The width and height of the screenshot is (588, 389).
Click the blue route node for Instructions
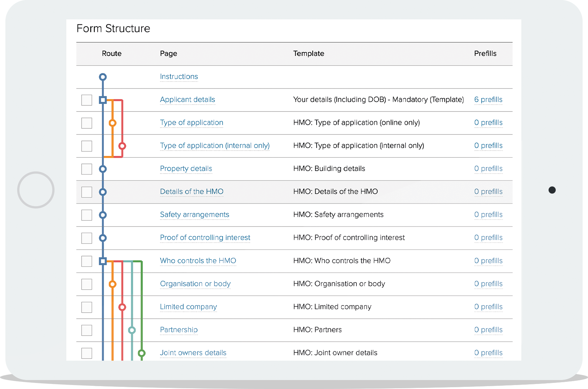point(103,77)
